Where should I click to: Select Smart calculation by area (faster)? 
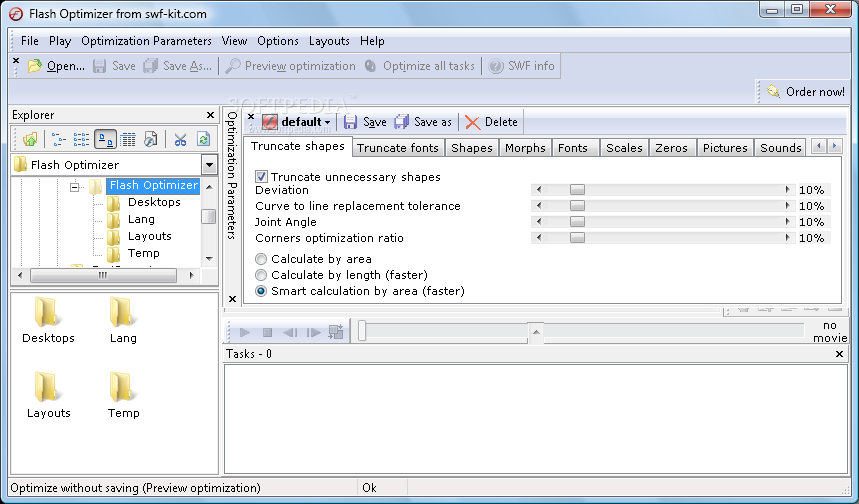pos(261,291)
